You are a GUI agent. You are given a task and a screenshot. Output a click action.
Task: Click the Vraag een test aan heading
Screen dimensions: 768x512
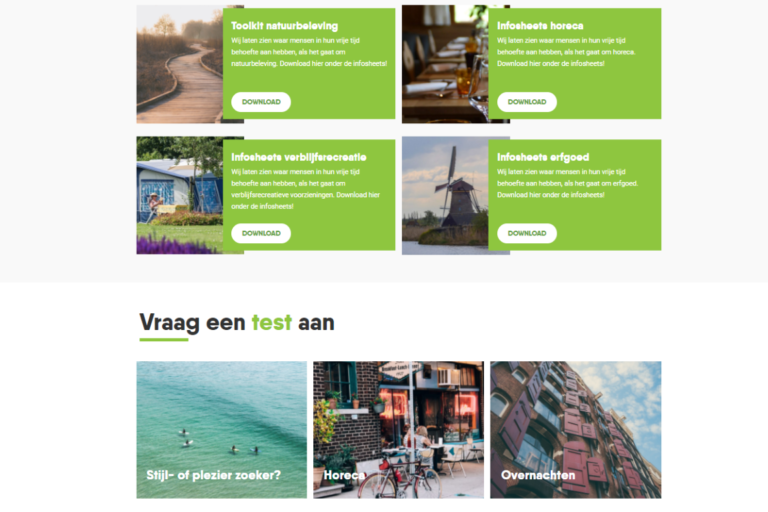tap(237, 323)
